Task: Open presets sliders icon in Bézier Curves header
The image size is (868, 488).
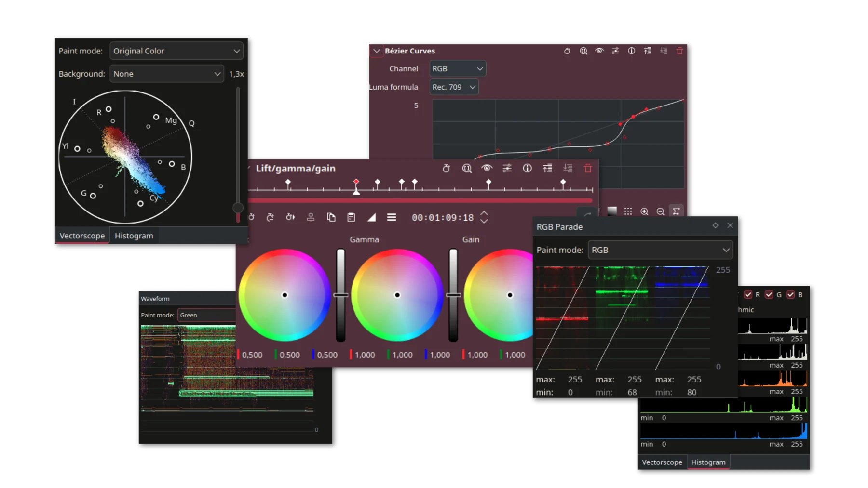Action: tap(615, 51)
